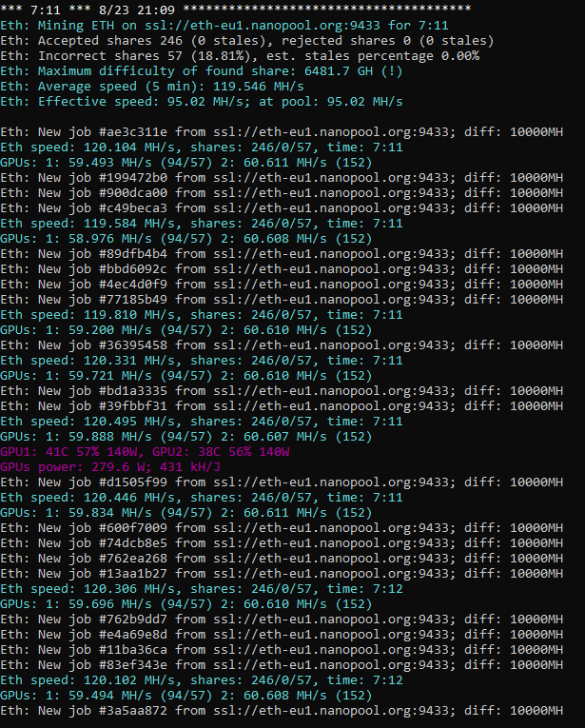Select the New job #ae3c311e line
The image size is (585, 728).
282,132
